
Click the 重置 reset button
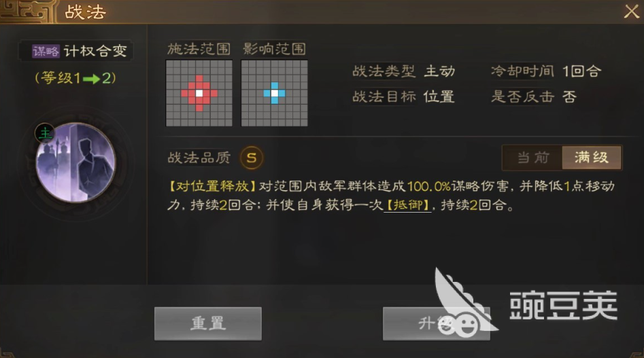208,323
